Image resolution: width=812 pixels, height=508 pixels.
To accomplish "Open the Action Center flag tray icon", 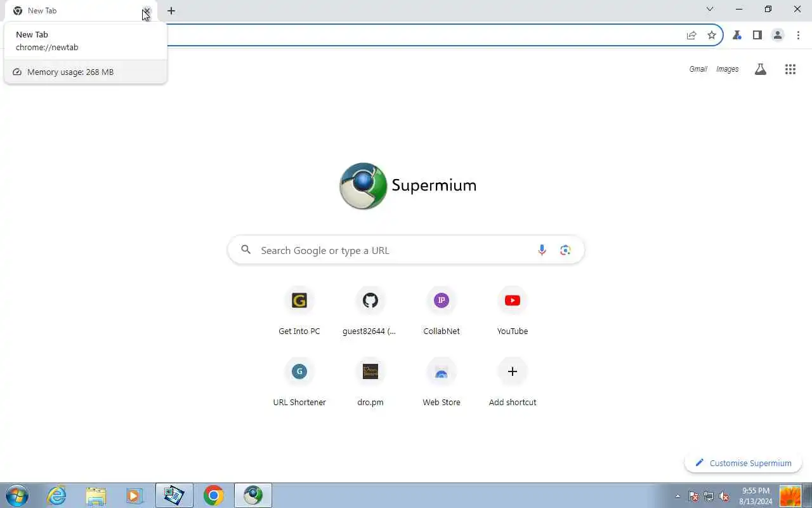I will click(x=694, y=496).
